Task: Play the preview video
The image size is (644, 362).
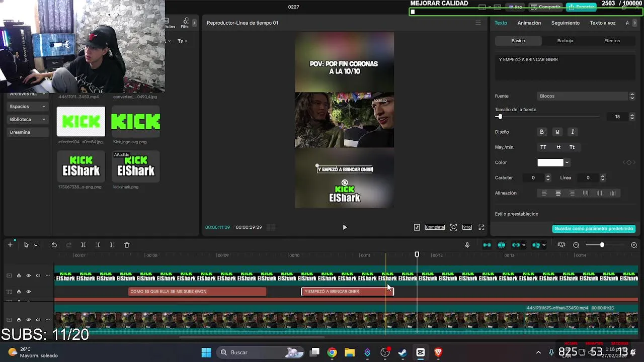Action: (x=345, y=227)
